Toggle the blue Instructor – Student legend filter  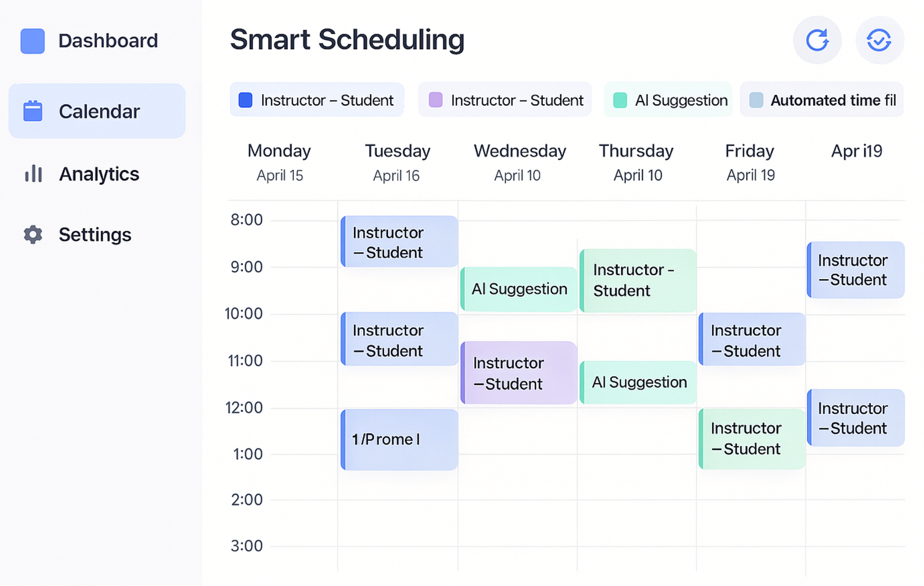pos(316,100)
